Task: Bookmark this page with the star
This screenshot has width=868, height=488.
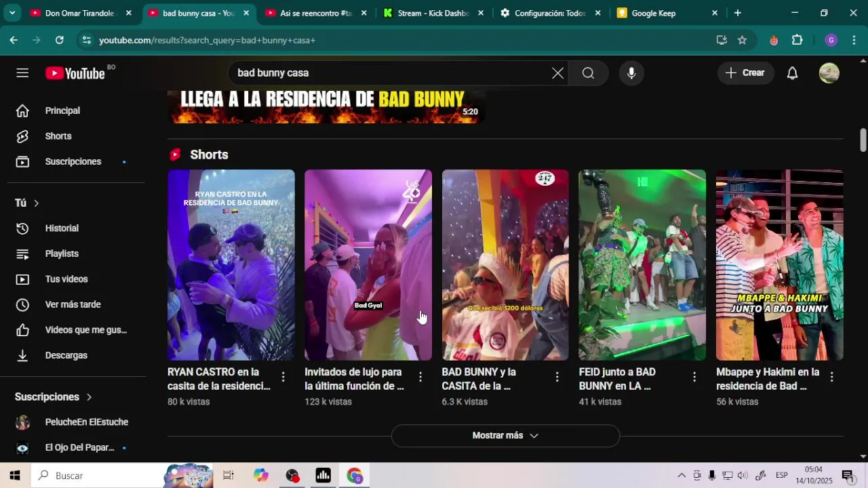Action: point(742,40)
